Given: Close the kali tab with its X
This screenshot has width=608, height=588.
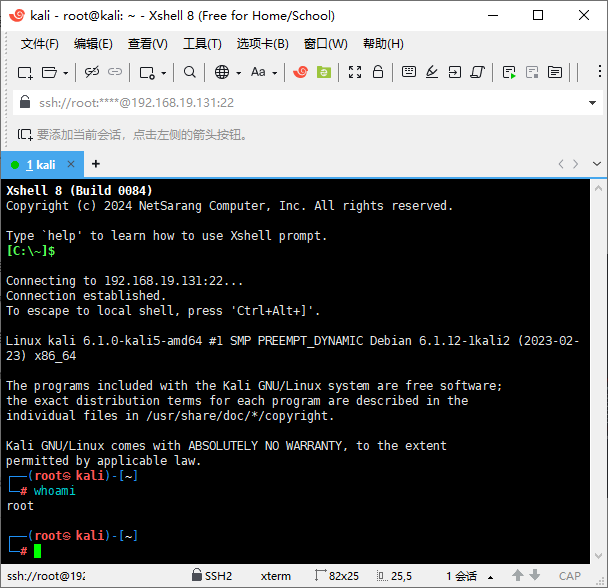Looking at the screenshot, I should tap(71, 164).
